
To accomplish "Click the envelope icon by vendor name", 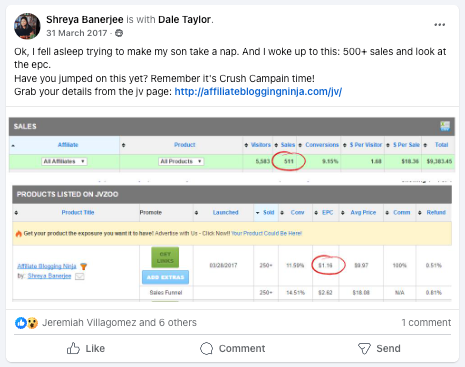I will (x=80, y=276).
